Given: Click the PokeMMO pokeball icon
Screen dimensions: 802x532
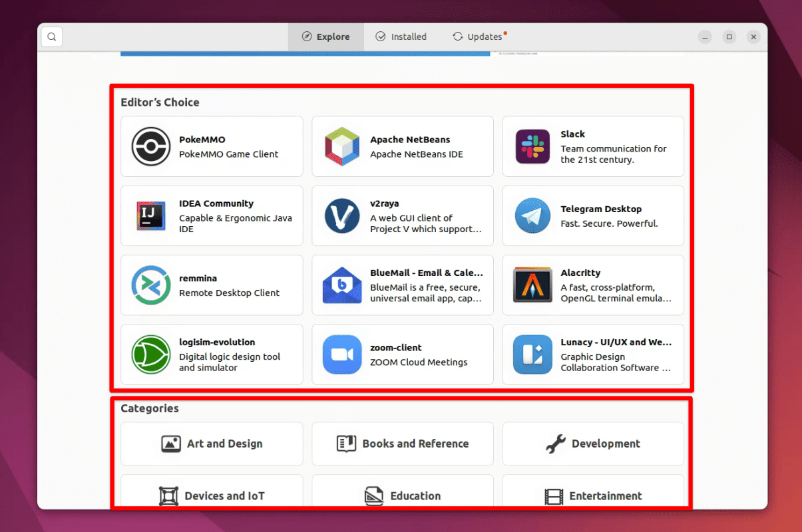Looking at the screenshot, I should click(151, 146).
